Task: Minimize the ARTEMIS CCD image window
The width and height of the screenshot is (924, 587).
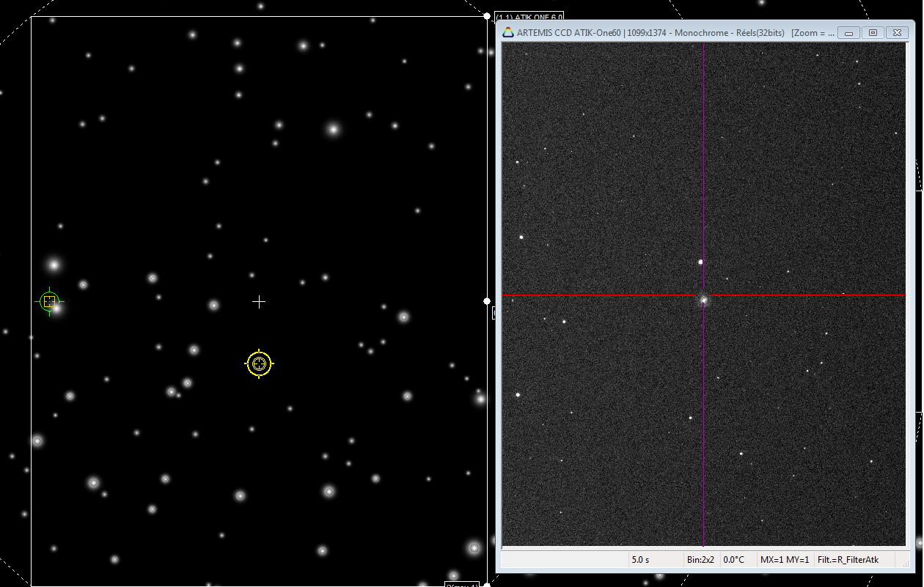Action: 849,33
